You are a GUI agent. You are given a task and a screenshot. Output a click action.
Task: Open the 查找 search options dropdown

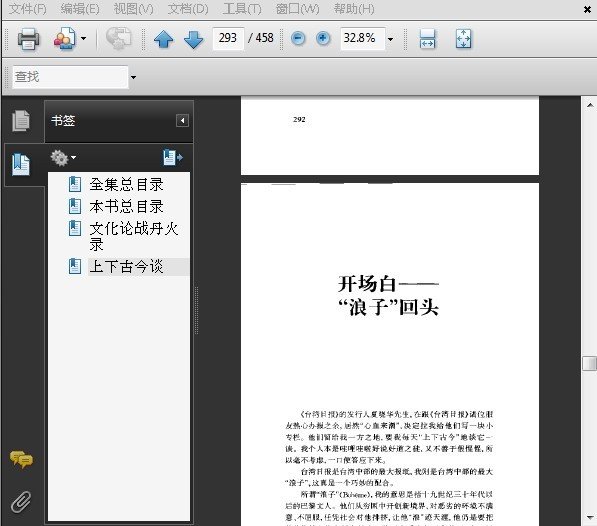click(x=133, y=77)
